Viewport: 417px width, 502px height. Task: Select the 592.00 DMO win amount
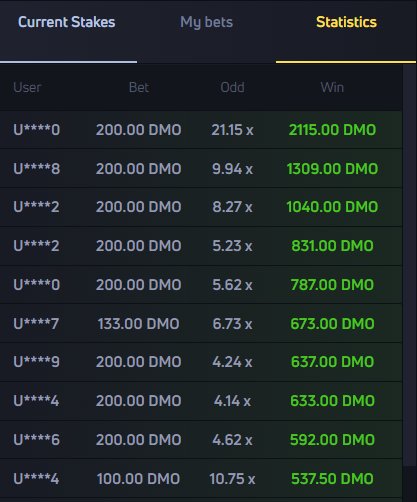(332, 440)
